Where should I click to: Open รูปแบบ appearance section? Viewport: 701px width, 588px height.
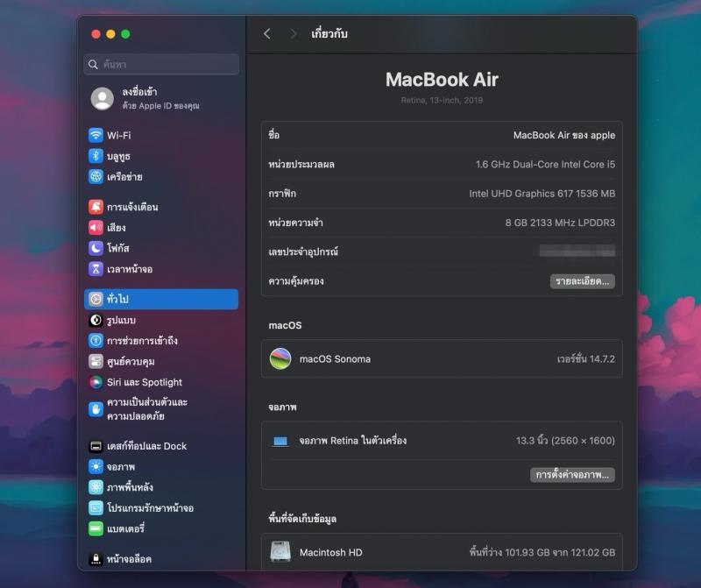pyautogui.click(x=121, y=320)
